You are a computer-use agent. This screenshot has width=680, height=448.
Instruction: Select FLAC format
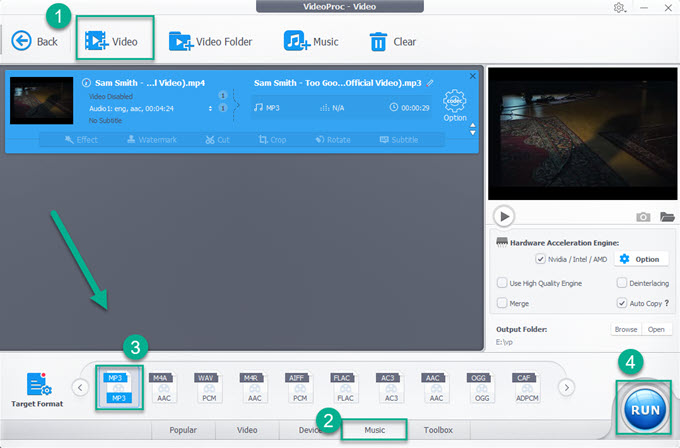click(x=345, y=387)
